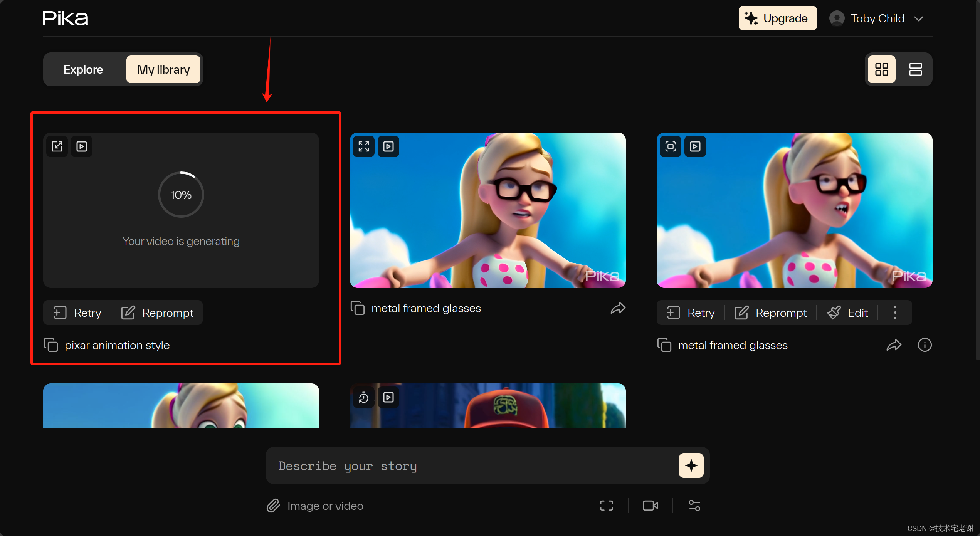Image resolution: width=980 pixels, height=536 pixels.
Task: Reprompt the right metal framed glasses video
Action: [x=771, y=313]
